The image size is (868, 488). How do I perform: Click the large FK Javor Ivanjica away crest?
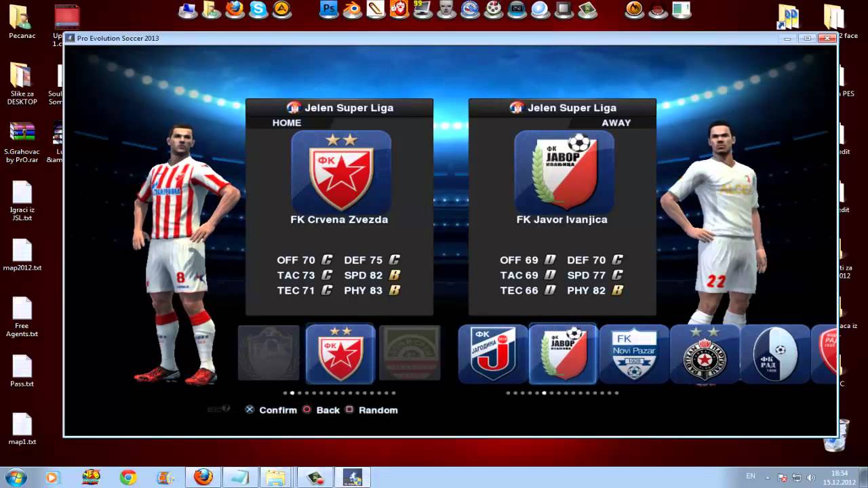point(564,171)
